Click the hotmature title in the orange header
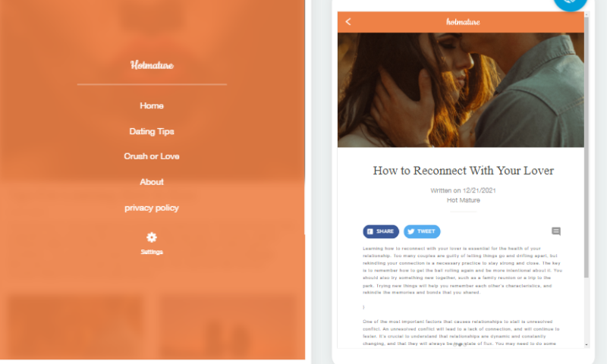Image resolution: width=607 pixels, height=364 pixels. 463,22
